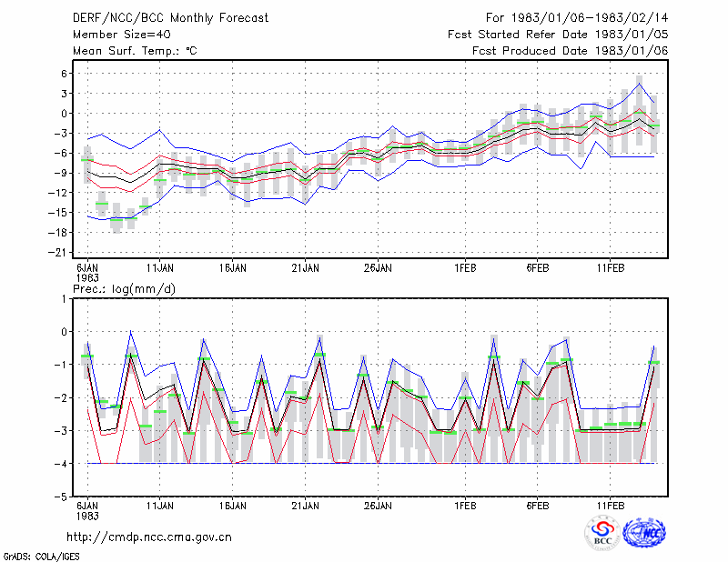Click 11JAN tick on temperature chart axis
This screenshot has height=562, width=728.
point(160,268)
